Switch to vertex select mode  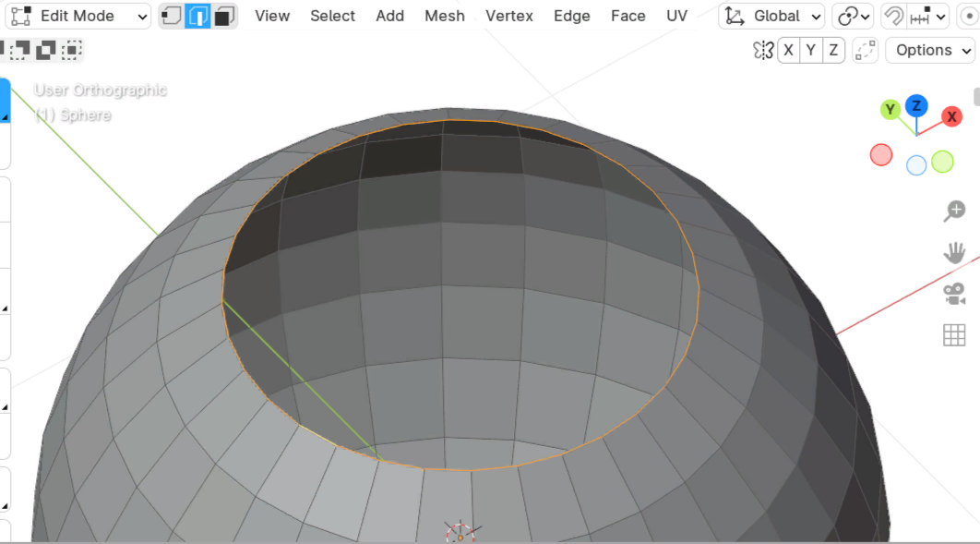click(172, 16)
